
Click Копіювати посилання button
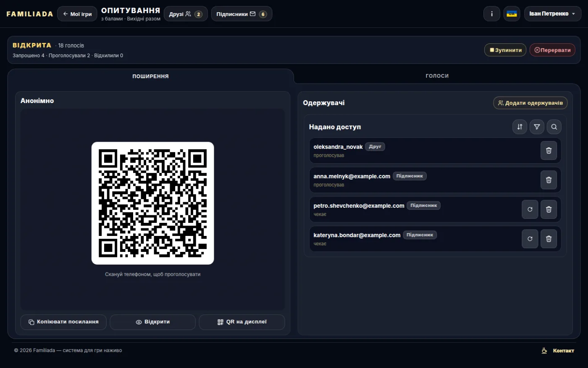pos(63,322)
